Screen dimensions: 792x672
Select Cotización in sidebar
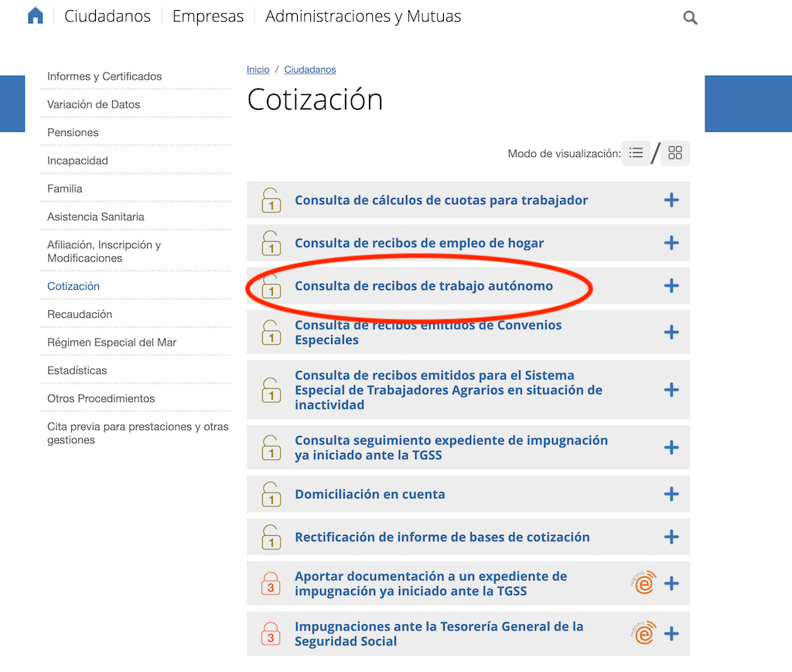click(x=73, y=286)
